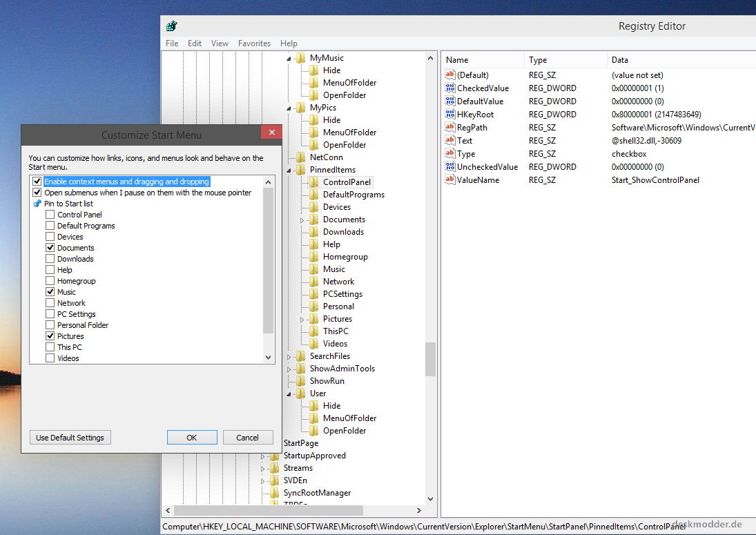Expand the SearchFiles registry key

(289, 357)
